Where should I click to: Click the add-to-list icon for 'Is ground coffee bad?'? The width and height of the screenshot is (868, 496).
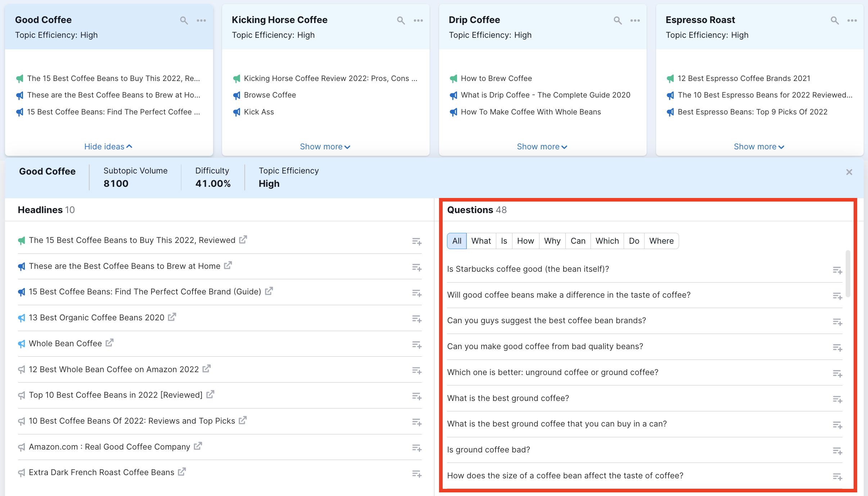point(838,451)
